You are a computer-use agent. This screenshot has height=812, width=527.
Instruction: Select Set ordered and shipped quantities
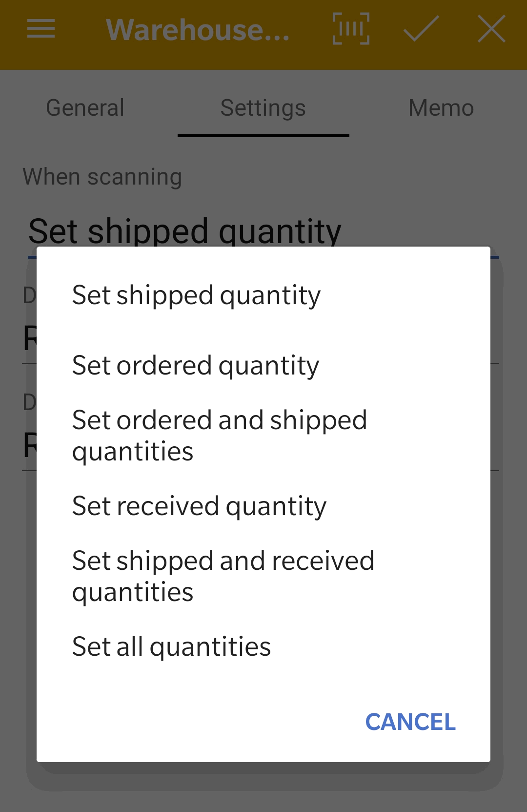coord(263,436)
